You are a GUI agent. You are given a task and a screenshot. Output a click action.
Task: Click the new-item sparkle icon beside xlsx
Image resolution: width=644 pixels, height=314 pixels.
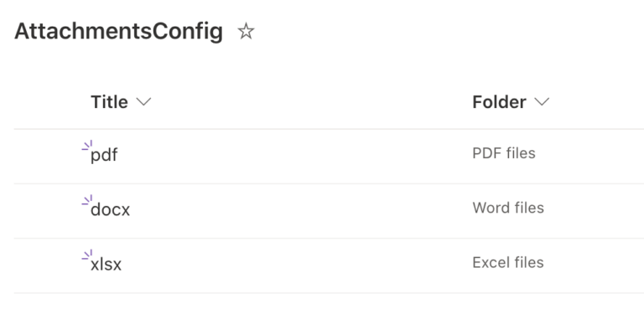coord(87,255)
